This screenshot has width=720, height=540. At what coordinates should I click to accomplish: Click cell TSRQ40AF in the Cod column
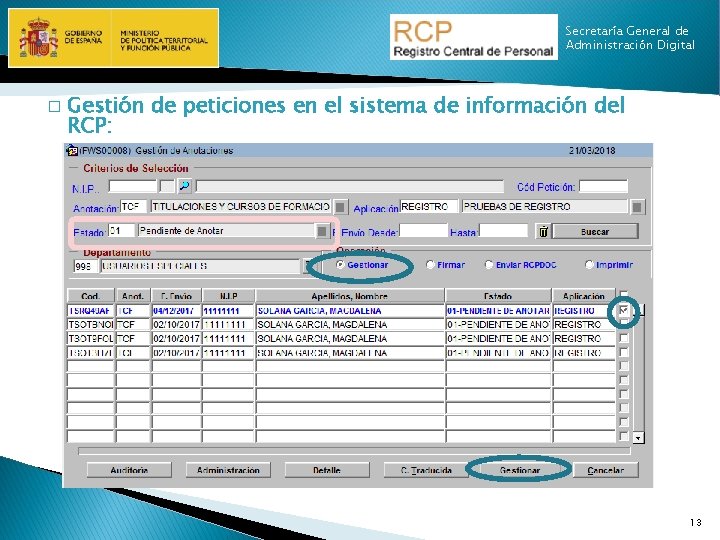pos(90,310)
